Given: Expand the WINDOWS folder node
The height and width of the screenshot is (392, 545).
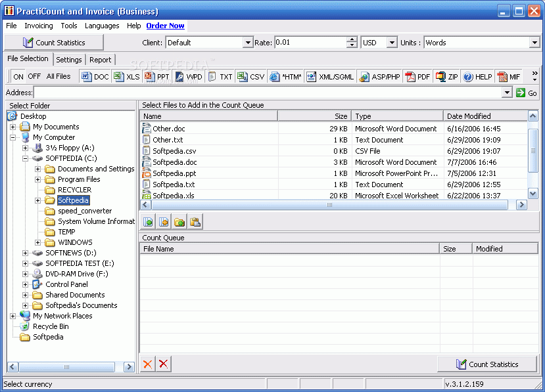Looking at the screenshot, I should point(38,243).
